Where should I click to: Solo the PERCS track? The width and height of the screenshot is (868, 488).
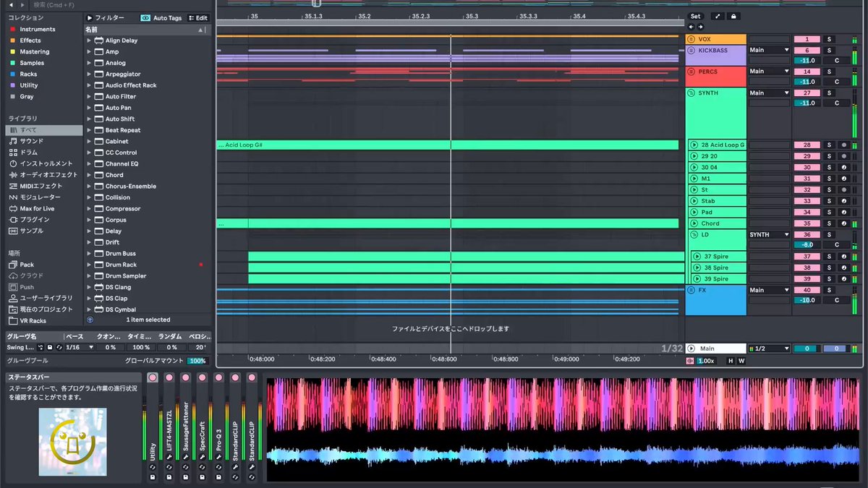(x=829, y=72)
